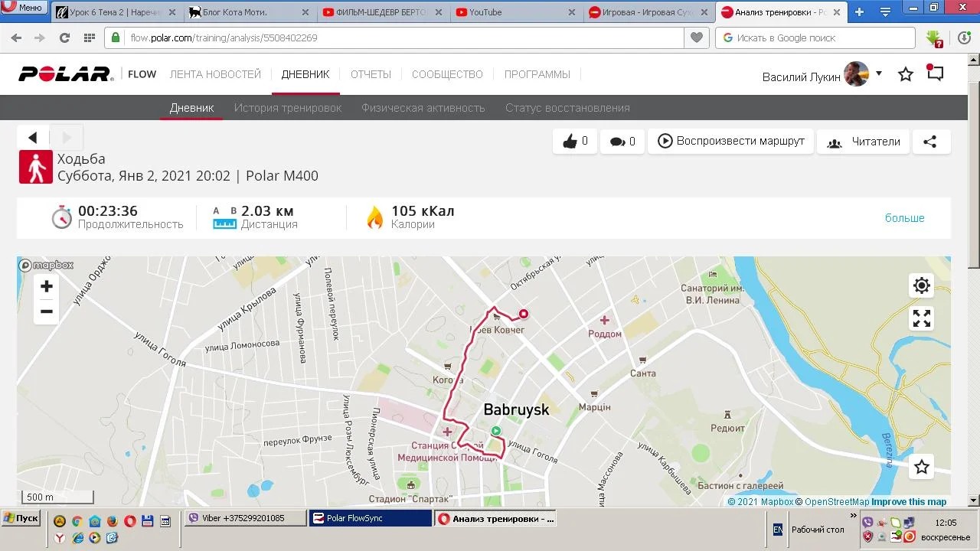Viewport: 980px width, 551px height.
Task: Click the share icon button
Action: pos(929,142)
